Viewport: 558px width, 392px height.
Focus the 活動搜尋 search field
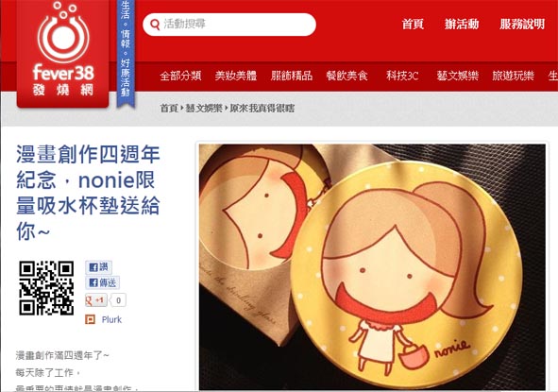pos(229,25)
